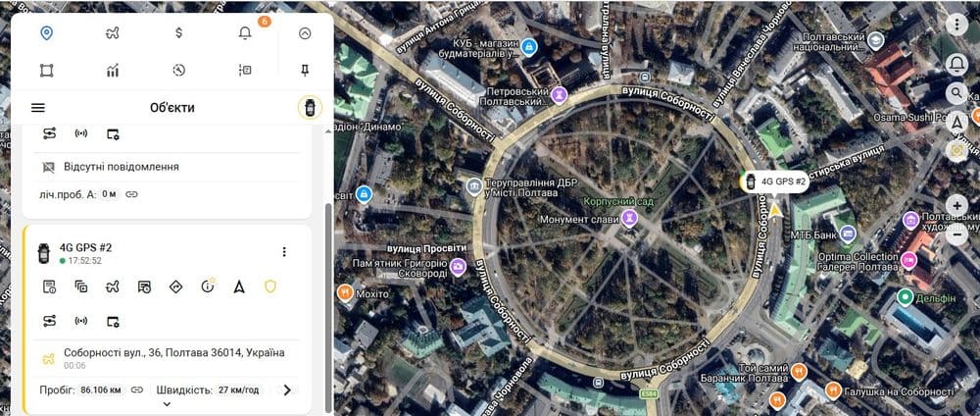The image size is (980, 416).
Task: Click the Теруправління ДБР map marker
Action: tap(474, 185)
